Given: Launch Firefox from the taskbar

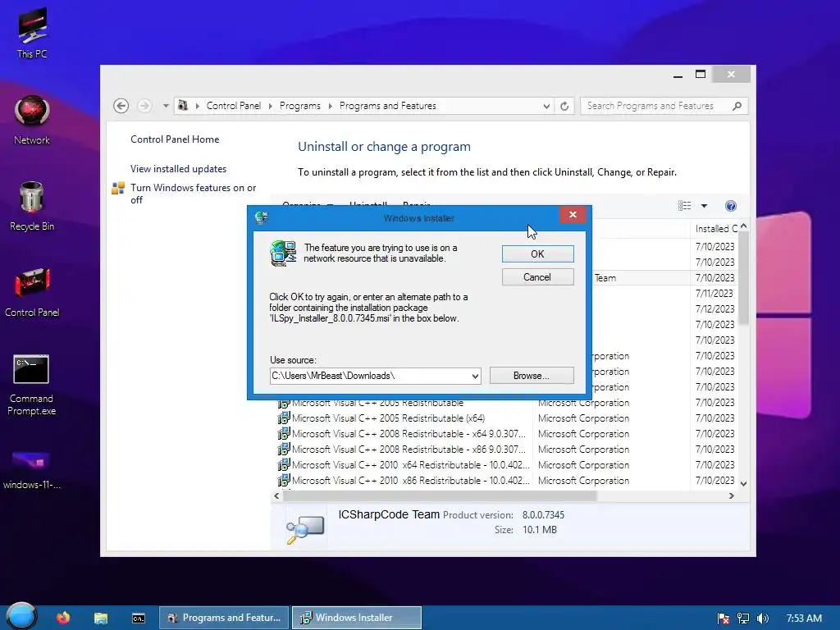Looking at the screenshot, I should [63, 618].
